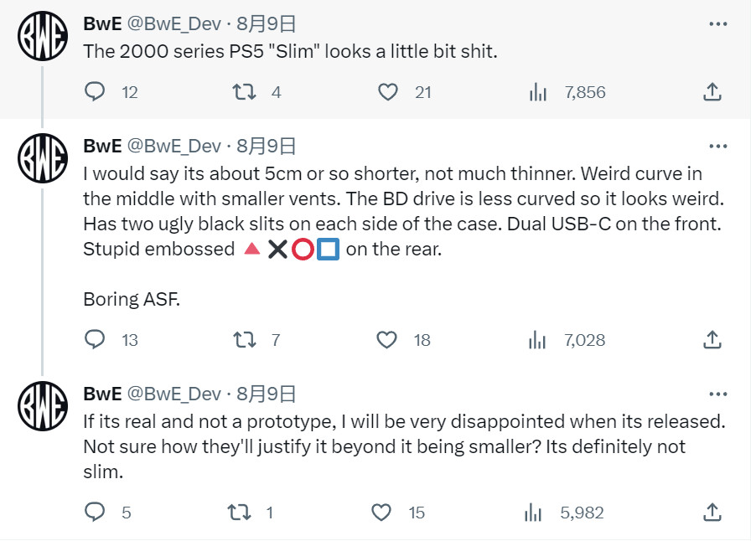
Task: Like the "Boring ASF" tweet
Action: [x=386, y=339]
